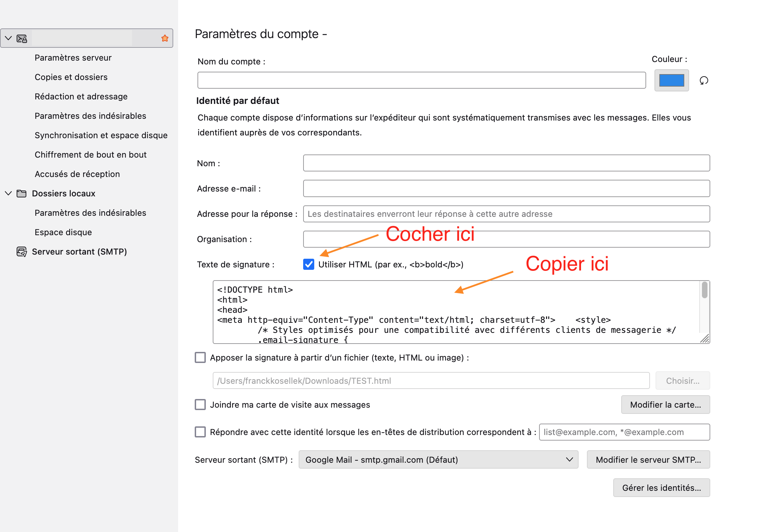Select Copies et dossiers in the sidebar
The height and width of the screenshot is (532, 774).
(x=71, y=77)
